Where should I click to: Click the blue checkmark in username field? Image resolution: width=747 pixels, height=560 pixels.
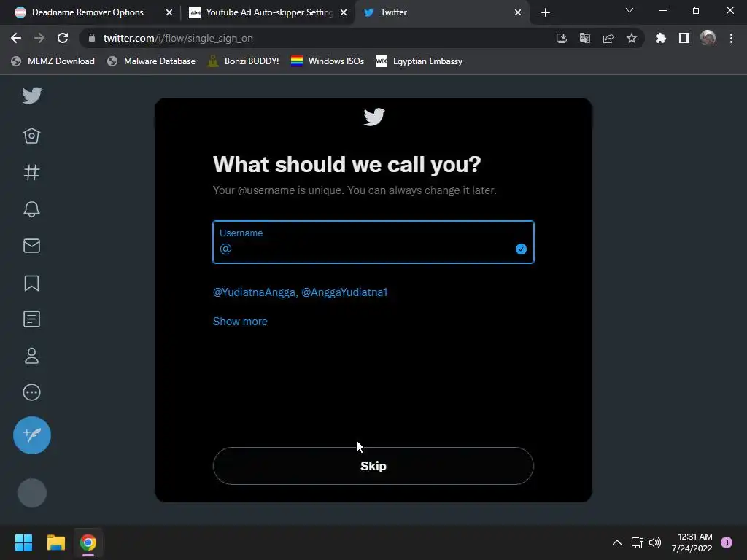(x=521, y=249)
